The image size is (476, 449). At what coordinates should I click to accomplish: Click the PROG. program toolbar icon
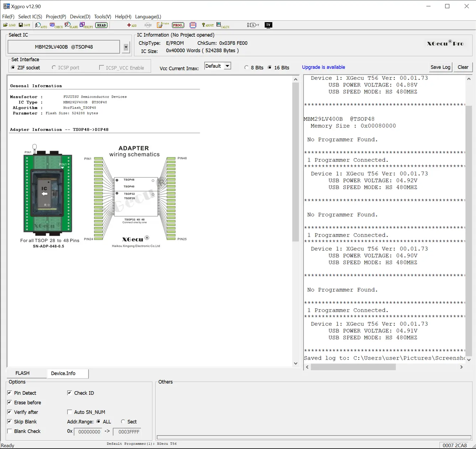pos(178,25)
